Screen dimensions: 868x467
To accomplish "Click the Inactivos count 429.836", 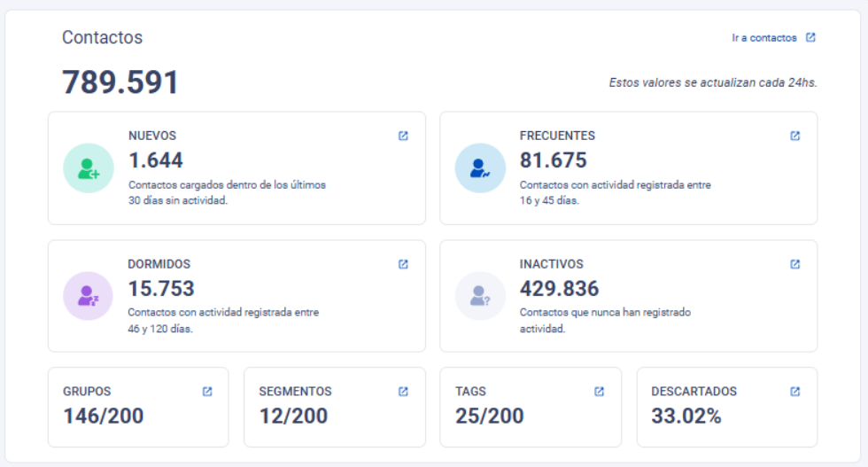I will (x=559, y=289).
